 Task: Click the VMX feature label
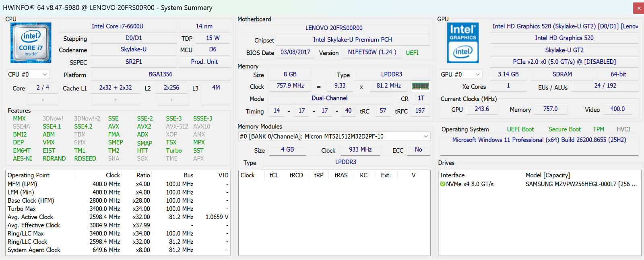click(49, 142)
